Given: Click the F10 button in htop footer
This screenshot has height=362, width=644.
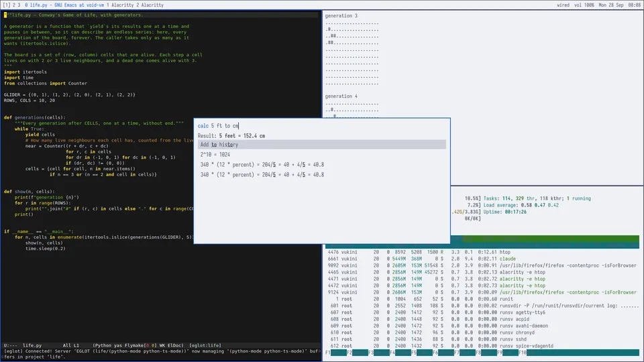Looking at the screenshot, I should [579, 353].
